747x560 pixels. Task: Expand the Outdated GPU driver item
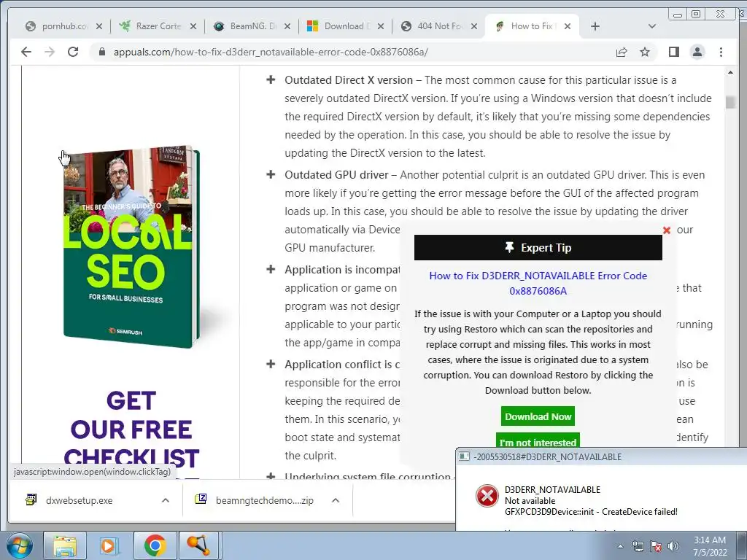pyautogui.click(x=271, y=174)
